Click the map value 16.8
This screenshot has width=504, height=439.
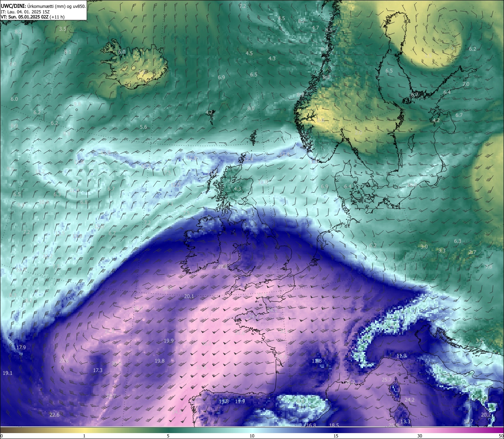pos(311,425)
